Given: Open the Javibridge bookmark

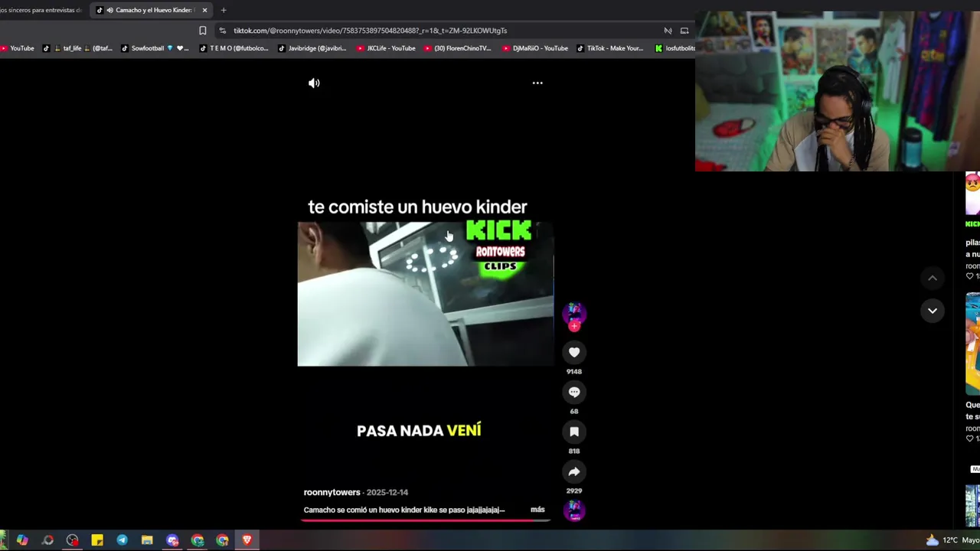Looking at the screenshot, I should pos(312,48).
